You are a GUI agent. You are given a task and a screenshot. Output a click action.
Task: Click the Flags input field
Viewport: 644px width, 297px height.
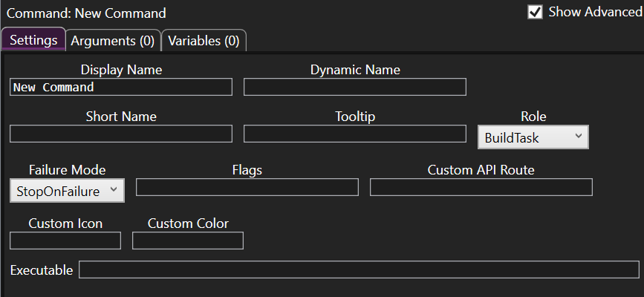(x=247, y=187)
